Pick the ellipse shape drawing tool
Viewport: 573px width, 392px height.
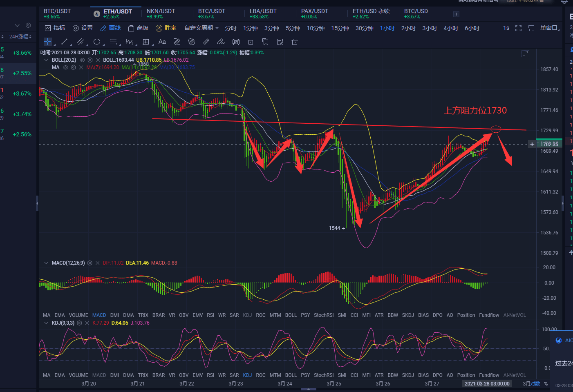(97, 42)
